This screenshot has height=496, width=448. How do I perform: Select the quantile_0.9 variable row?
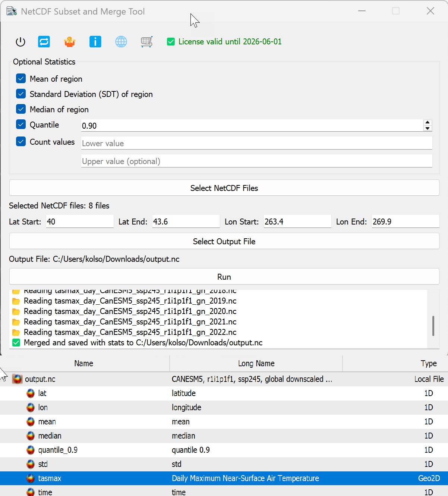click(x=58, y=450)
